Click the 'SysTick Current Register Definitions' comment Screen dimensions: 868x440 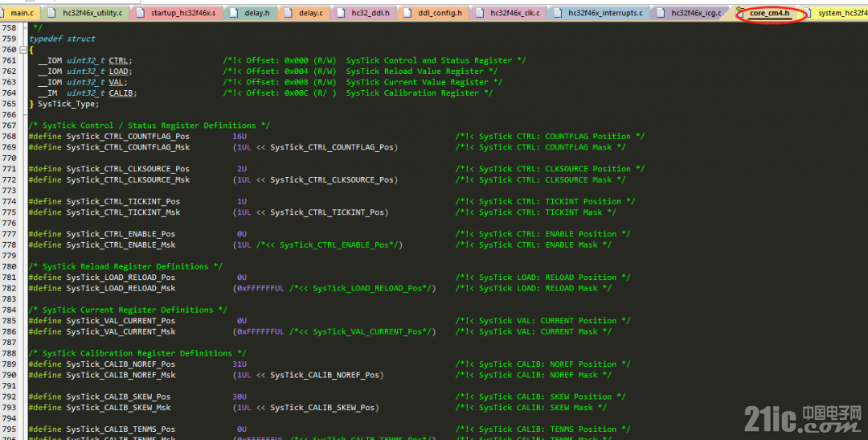click(x=128, y=310)
